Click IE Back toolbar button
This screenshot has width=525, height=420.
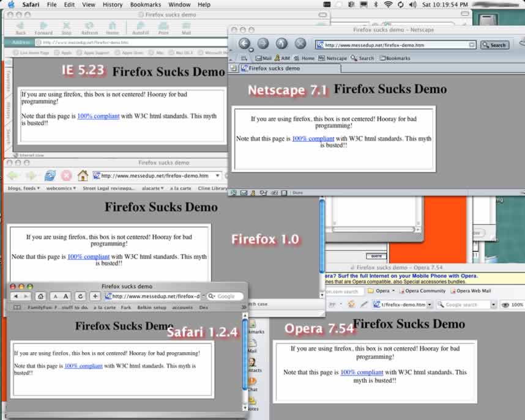(20, 29)
